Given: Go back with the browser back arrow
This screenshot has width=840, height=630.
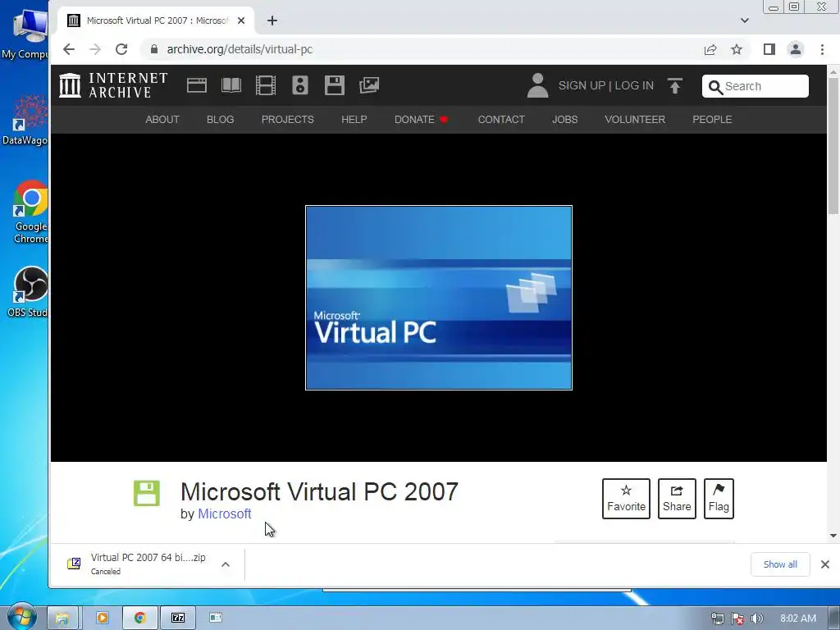Looking at the screenshot, I should point(69,49).
